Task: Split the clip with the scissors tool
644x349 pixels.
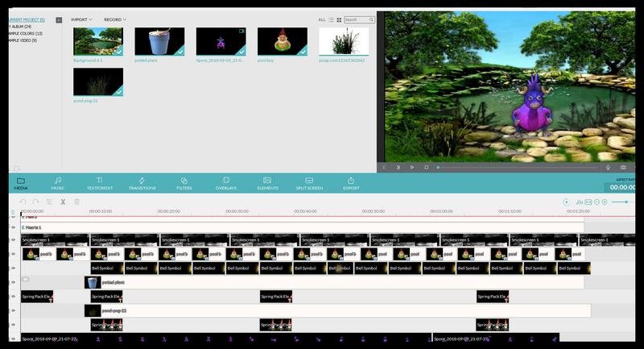Action: pos(63,202)
